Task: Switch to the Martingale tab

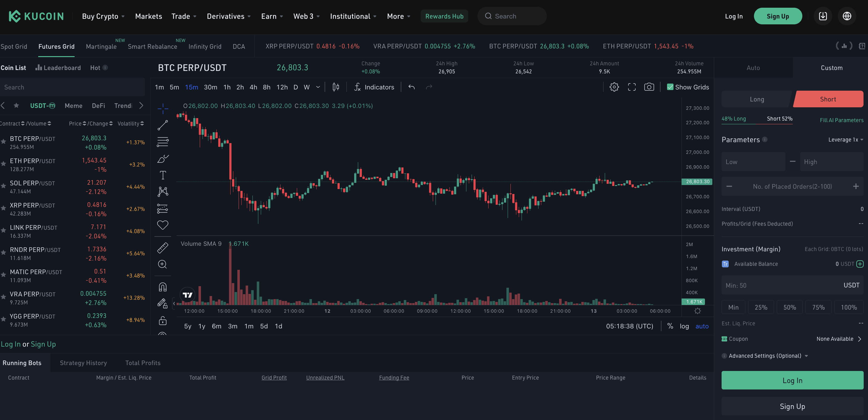Action: 101,47
